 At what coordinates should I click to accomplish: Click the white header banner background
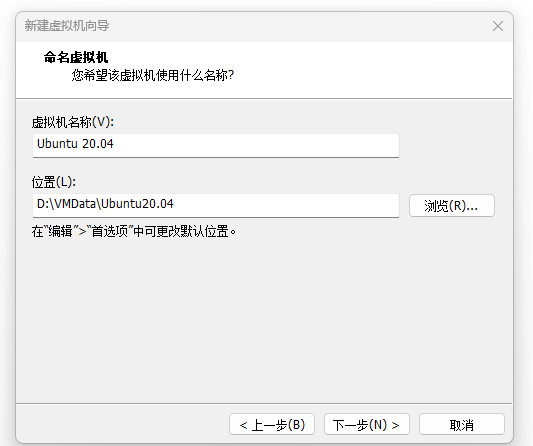pos(357,70)
